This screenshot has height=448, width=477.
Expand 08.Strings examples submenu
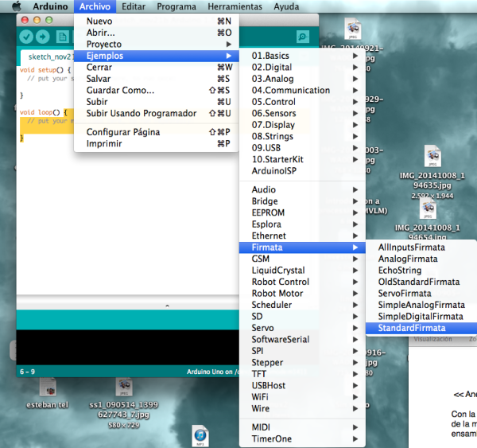click(x=302, y=136)
